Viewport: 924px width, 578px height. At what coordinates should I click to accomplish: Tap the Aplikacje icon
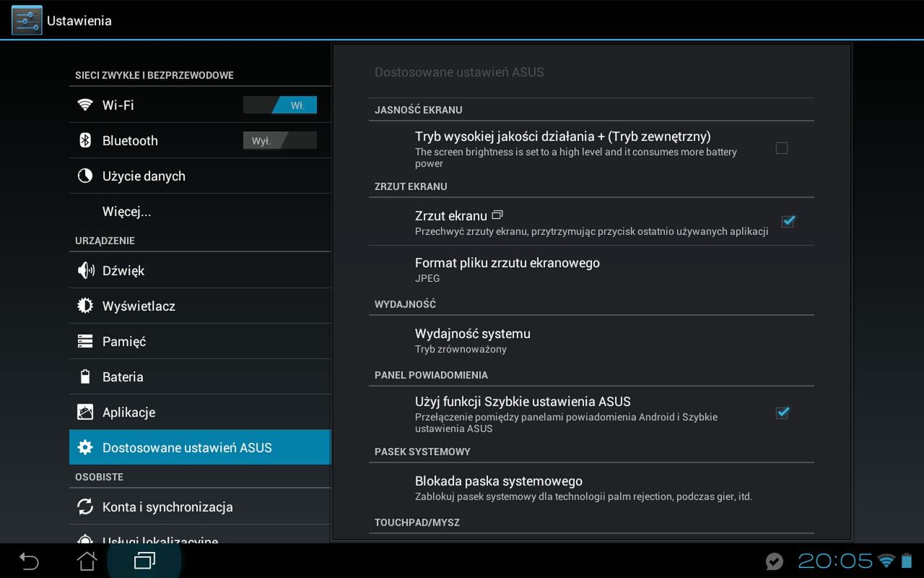(x=85, y=412)
